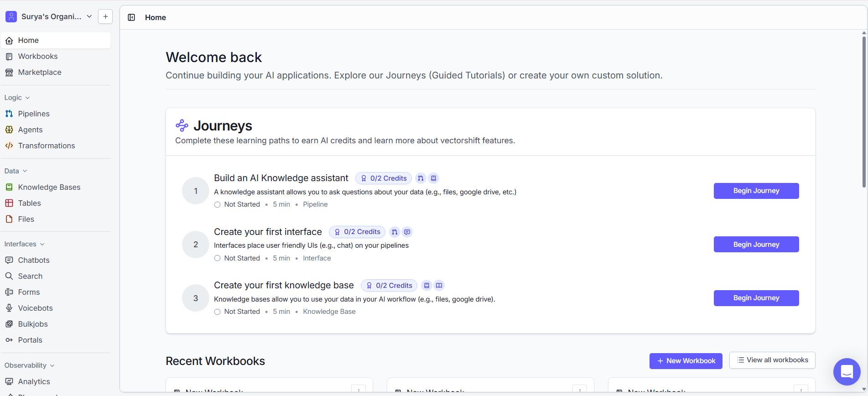Image resolution: width=868 pixels, height=396 pixels.
Task: Click chat icon in first interface row
Action: [407, 232]
